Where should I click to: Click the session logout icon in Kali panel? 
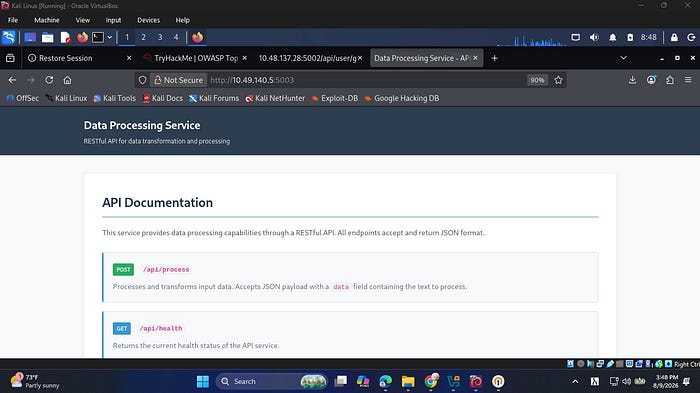[692, 38]
